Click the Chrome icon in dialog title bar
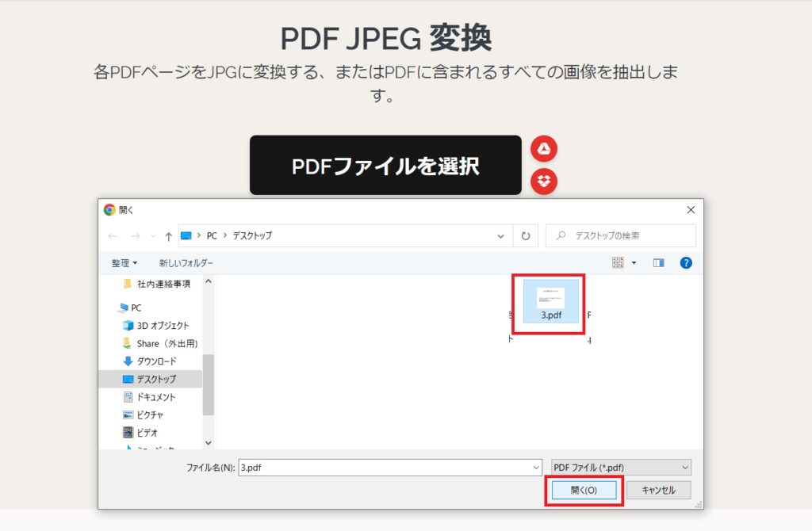Image resolution: width=812 pixels, height=531 pixels. pyautogui.click(x=109, y=209)
